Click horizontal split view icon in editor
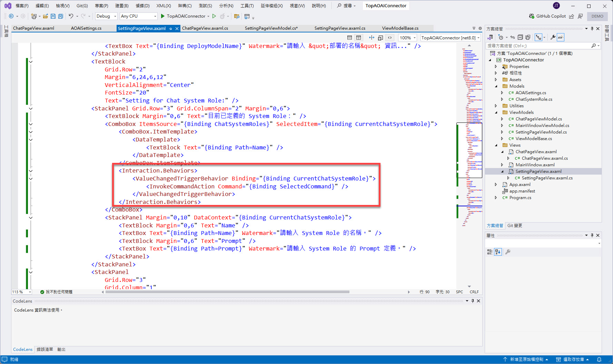Screen dimensions: 613x364 [x=349, y=38]
